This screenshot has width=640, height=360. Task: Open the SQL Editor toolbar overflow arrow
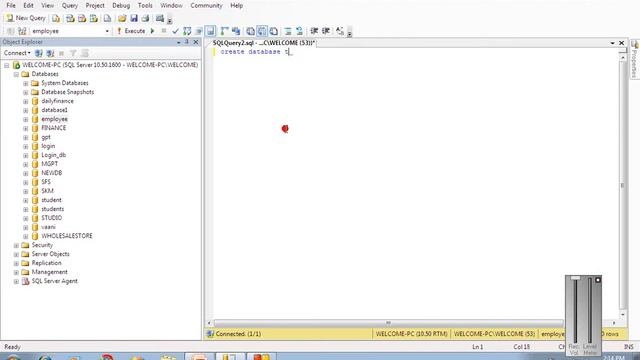coord(350,32)
